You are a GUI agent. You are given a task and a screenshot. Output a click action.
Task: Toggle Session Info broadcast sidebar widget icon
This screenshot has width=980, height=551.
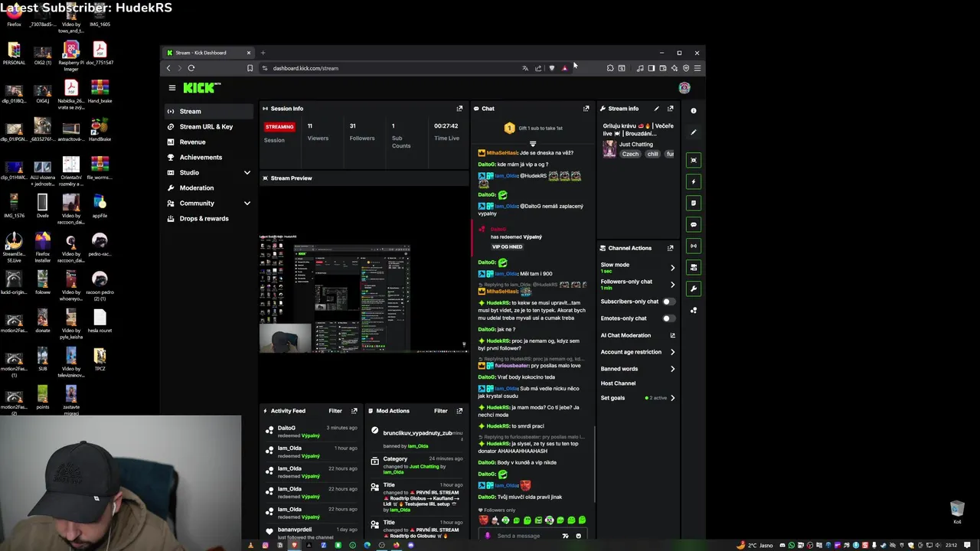click(694, 246)
